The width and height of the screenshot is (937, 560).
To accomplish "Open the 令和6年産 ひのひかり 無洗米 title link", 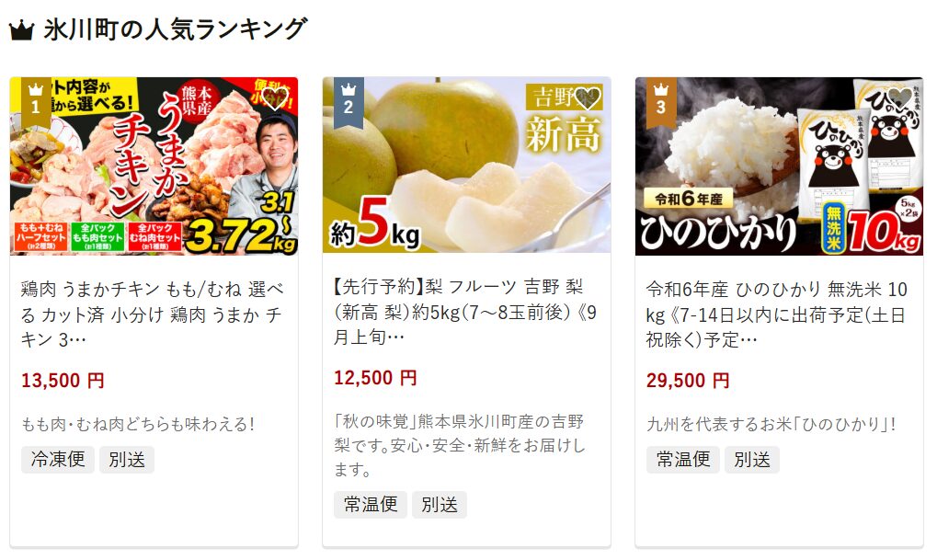I will (777, 314).
